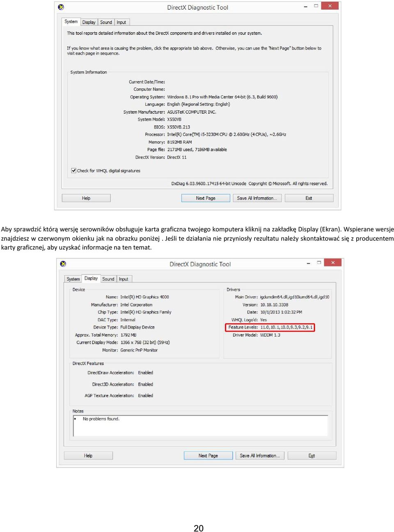The image size is (394, 532).
Task: Click Save All Information in upper window
Action: (257, 198)
